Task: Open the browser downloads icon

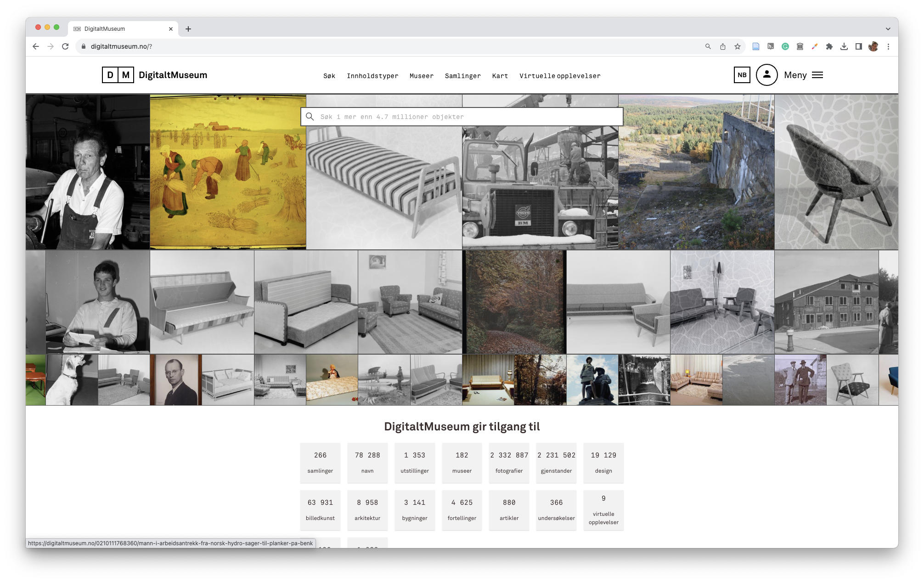Action: point(844,46)
